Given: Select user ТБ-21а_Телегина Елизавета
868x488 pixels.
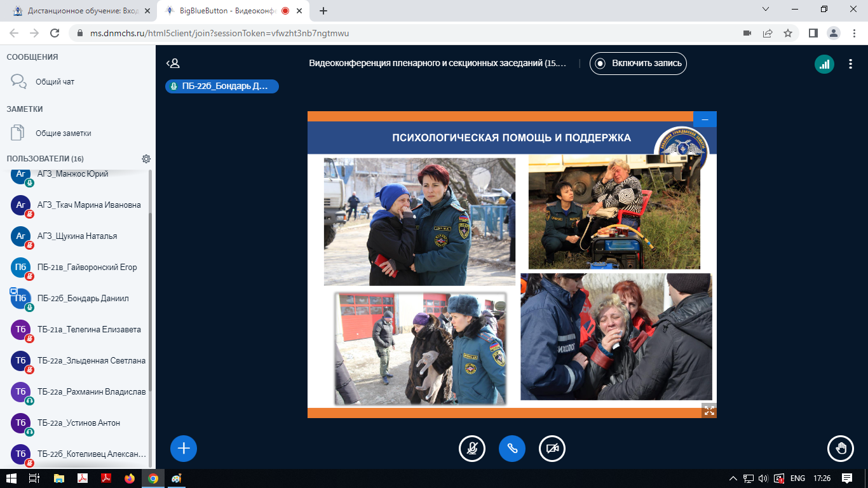Looking at the screenshot, I should click(89, 330).
